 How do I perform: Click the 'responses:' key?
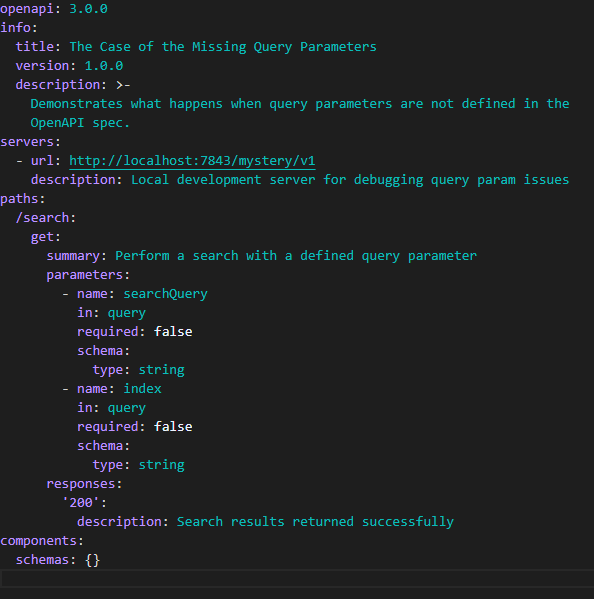pos(84,484)
